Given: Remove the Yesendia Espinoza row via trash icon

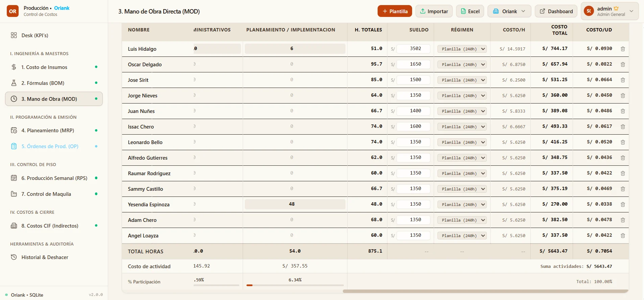Looking at the screenshot, I should [x=623, y=204].
